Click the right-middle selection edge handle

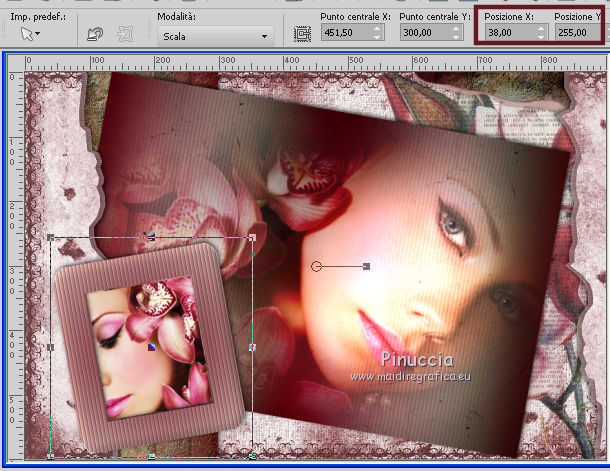tap(252, 347)
